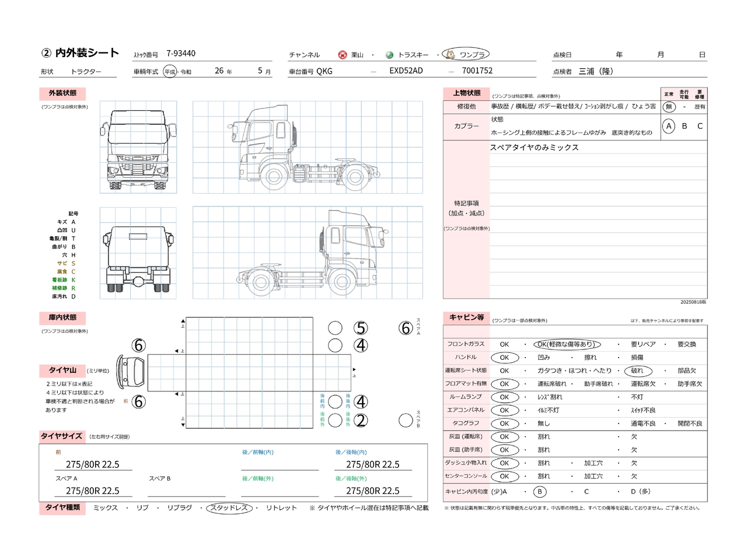Click the yellow サビ S legend entry
This screenshot has width=747, height=560.
coord(66,264)
